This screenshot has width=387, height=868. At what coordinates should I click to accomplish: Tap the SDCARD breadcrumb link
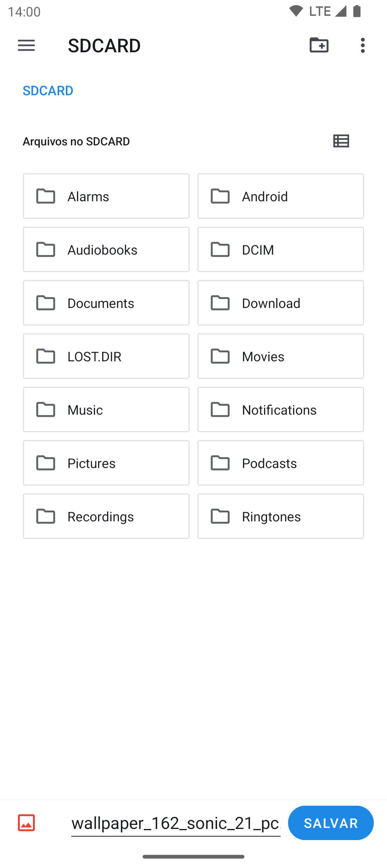point(48,91)
